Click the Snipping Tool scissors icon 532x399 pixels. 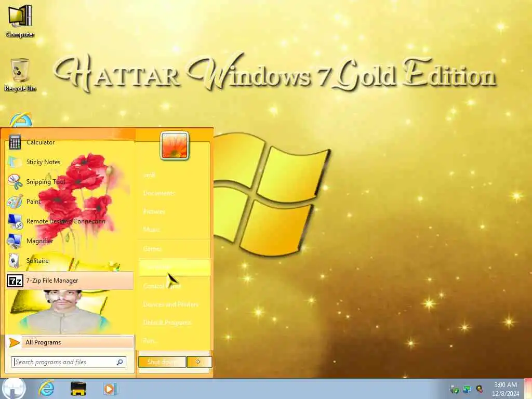pos(15,182)
